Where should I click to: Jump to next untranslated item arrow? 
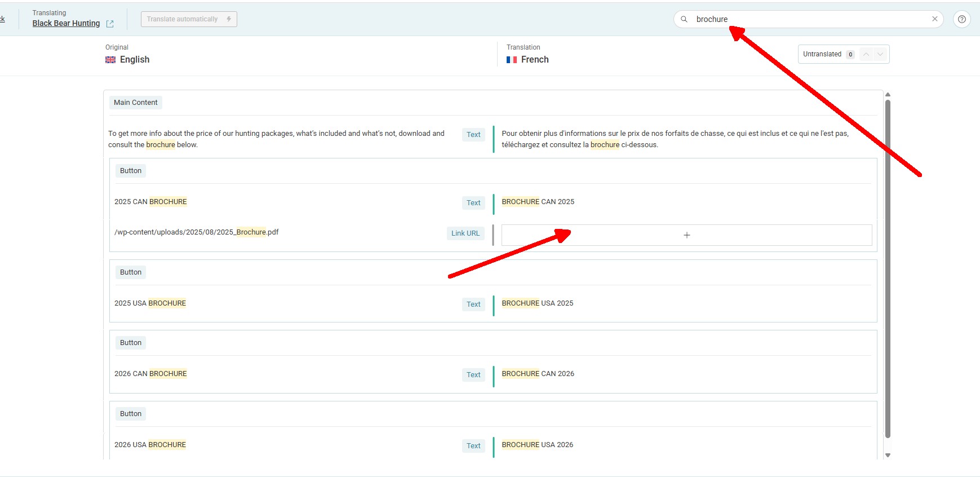880,54
